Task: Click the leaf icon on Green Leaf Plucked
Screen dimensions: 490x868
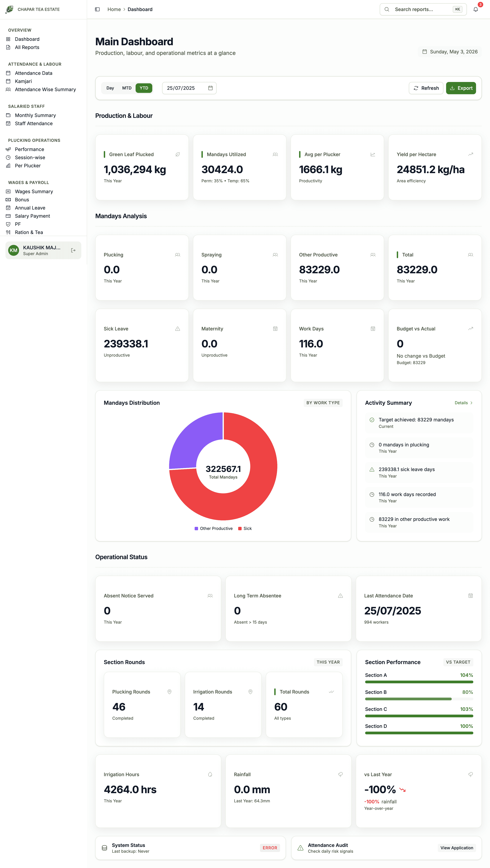Action: 178,154
